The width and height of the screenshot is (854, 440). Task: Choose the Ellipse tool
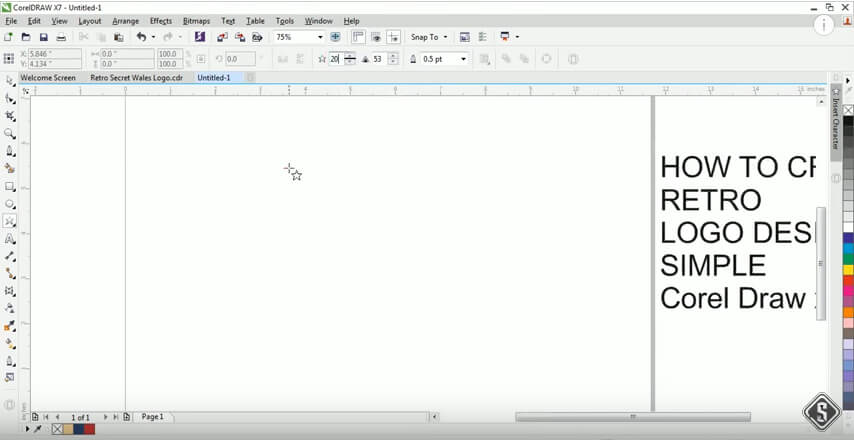pos(10,204)
